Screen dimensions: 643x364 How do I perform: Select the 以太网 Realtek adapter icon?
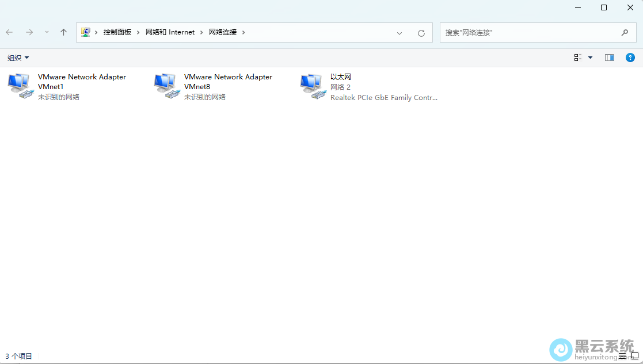click(x=313, y=86)
